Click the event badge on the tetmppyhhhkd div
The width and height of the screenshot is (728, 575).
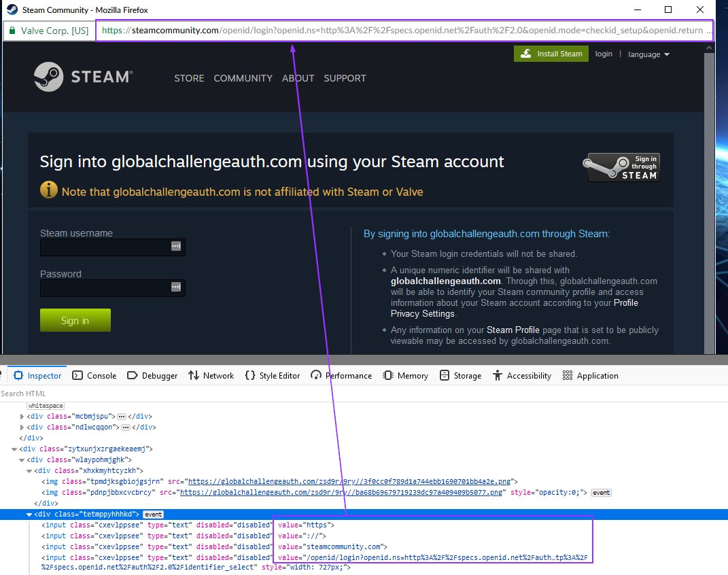153,515
